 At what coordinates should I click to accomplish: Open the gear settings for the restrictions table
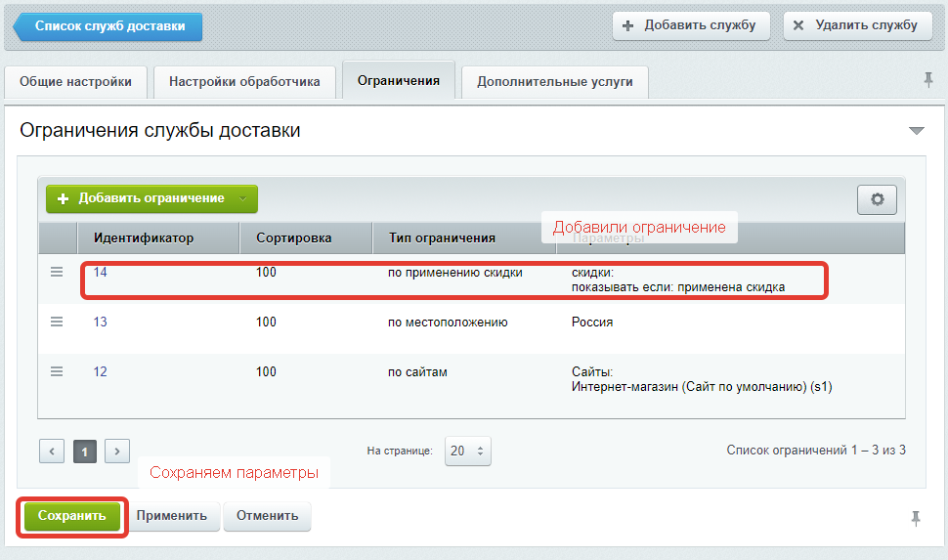pos(877,199)
